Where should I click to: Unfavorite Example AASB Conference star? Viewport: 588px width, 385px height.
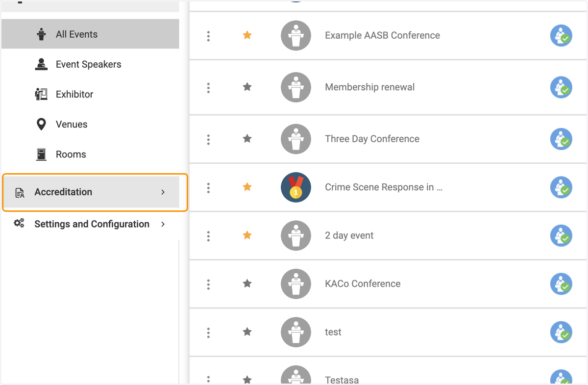tap(247, 35)
